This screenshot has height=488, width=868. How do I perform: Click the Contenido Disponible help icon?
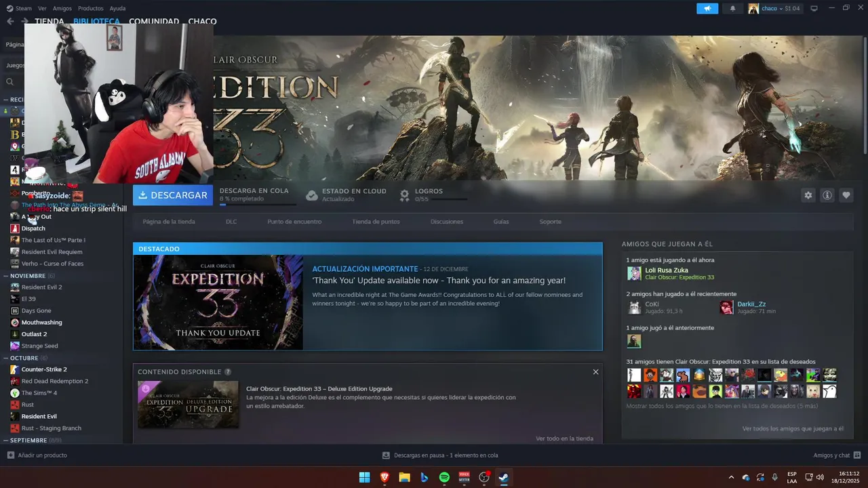click(228, 372)
